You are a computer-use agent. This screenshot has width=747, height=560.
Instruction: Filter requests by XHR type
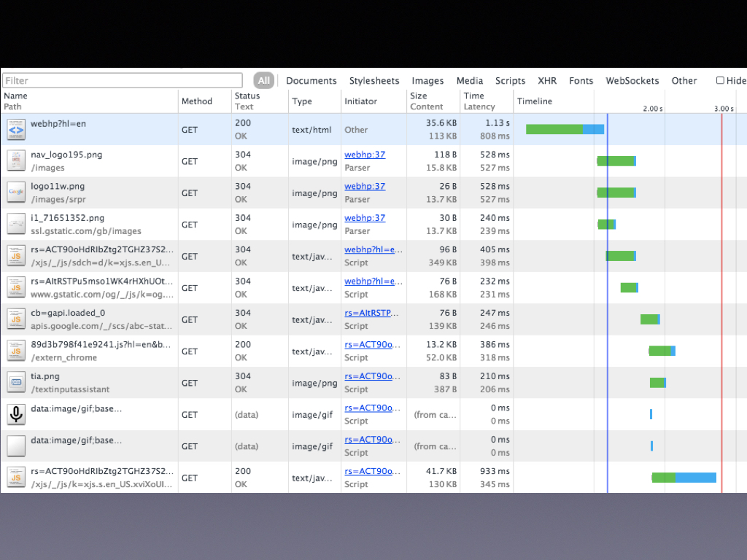547,81
